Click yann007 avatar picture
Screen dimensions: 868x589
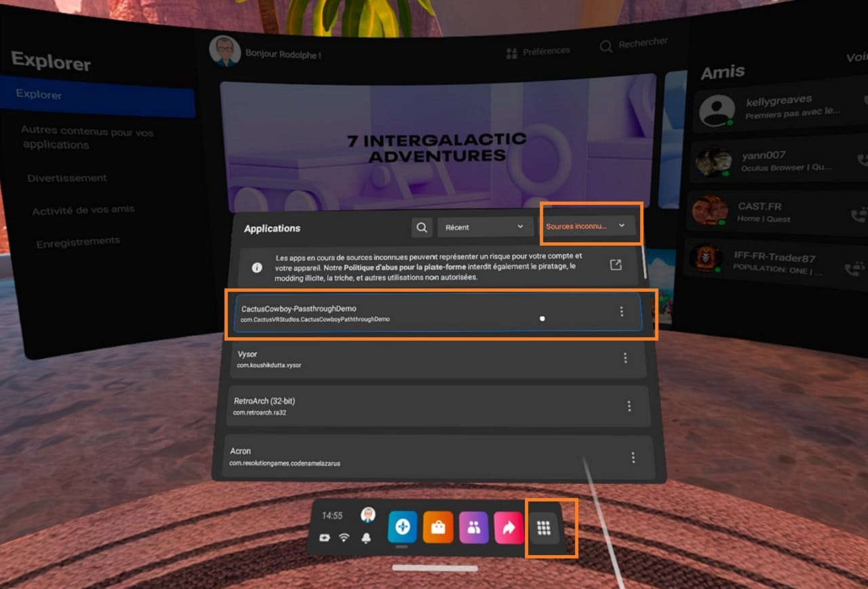pos(713,161)
